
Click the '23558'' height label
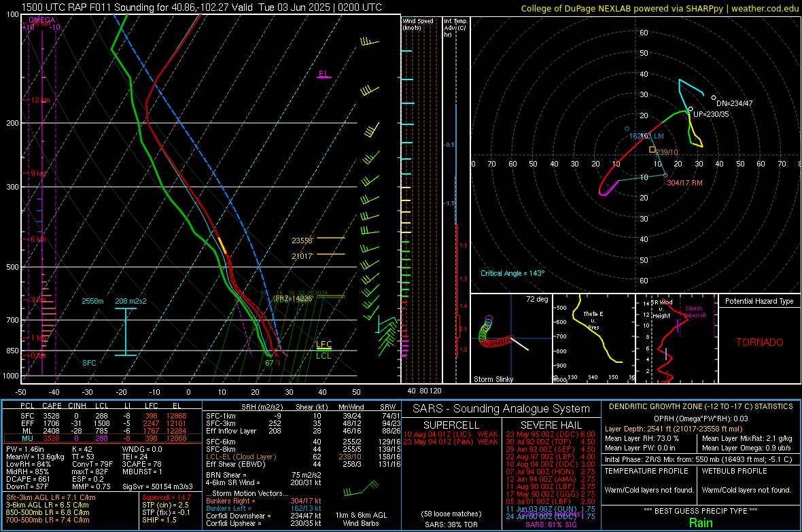pyautogui.click(x=302, y=241)
